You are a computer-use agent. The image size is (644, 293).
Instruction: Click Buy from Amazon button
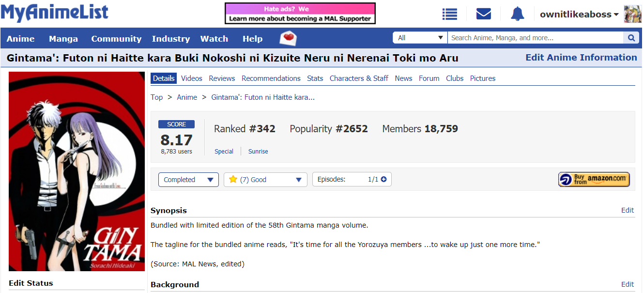coord(594,179)
